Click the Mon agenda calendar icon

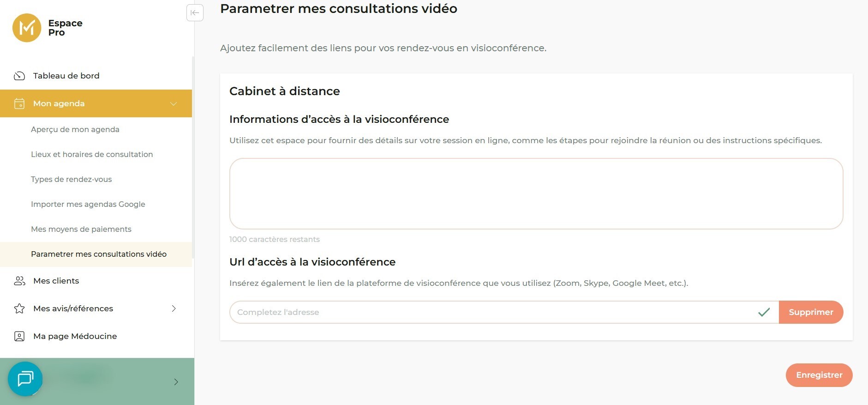click(19, 103)
